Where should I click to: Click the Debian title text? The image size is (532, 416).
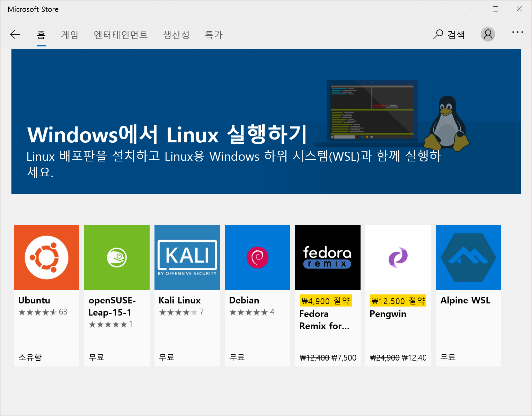tap(244, 300)
